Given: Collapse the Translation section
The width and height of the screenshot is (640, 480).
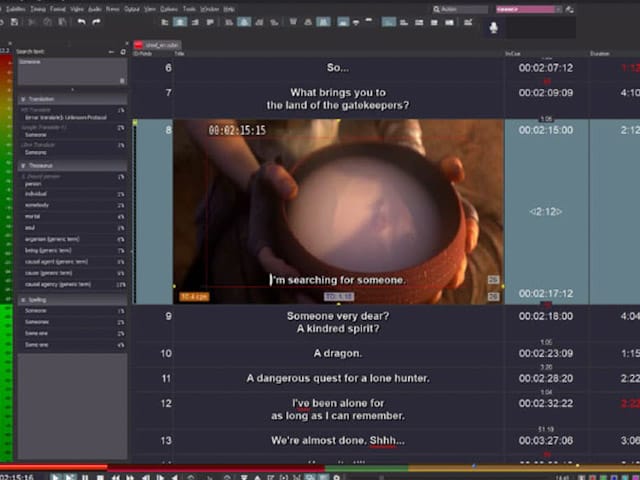Looking at the screenshot, I should (23, 99).
